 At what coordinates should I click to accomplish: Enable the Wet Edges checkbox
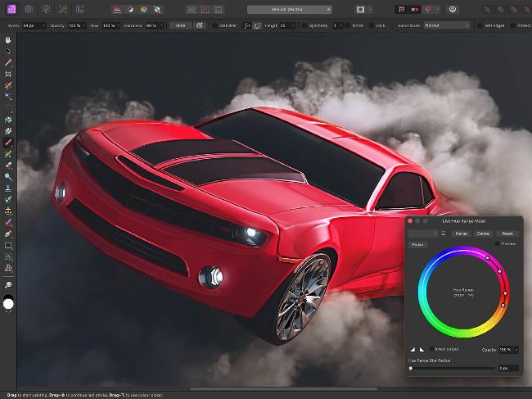click(480, 25)
